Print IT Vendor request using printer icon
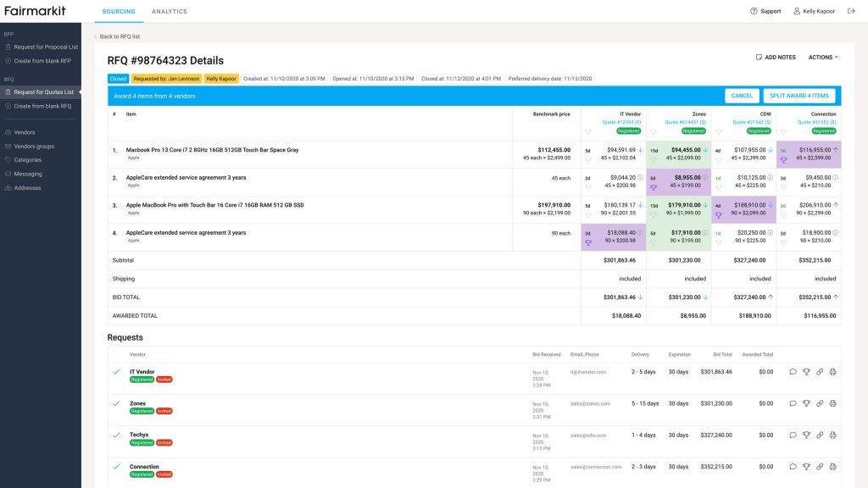Image resolution: width=868 pixels, height=488 pixels. tap(832, 372)
